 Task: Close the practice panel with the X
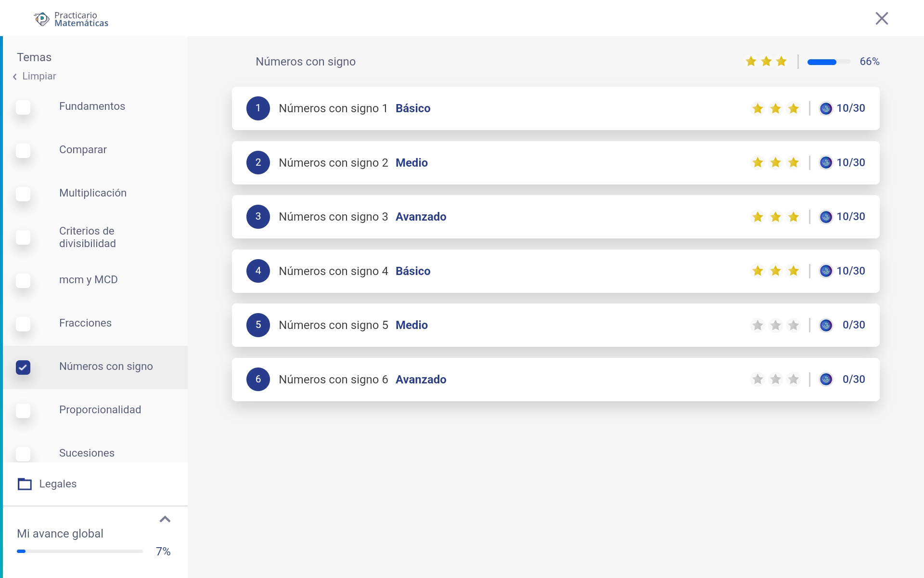tap(882, 18)
